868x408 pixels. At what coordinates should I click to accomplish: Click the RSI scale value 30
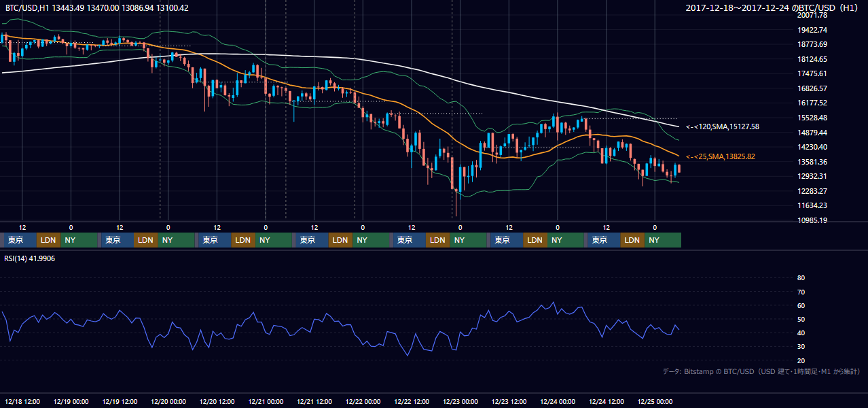[x=801, y=347]
